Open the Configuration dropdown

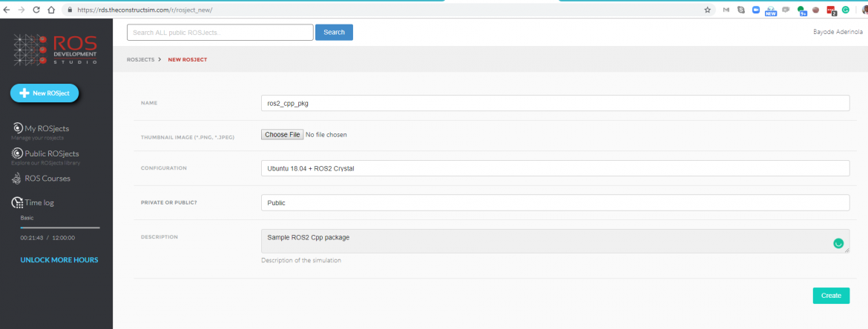[x=555, y=168]
